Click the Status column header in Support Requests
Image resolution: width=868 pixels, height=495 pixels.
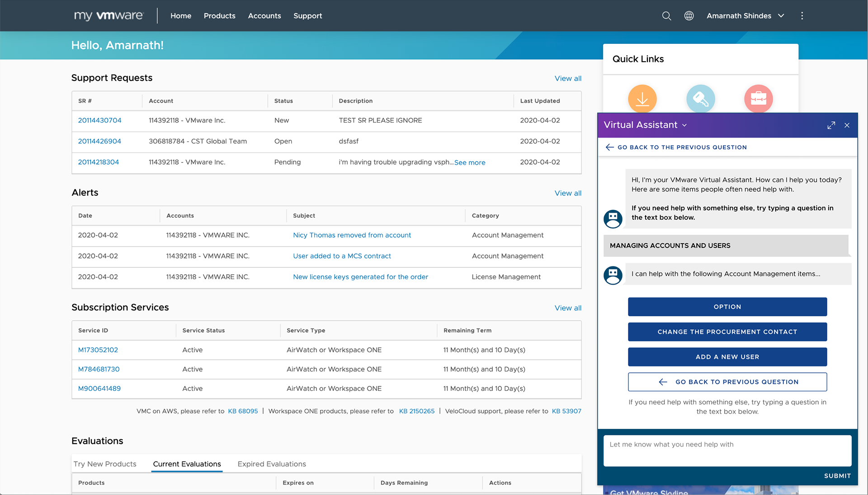click(283, 101)
